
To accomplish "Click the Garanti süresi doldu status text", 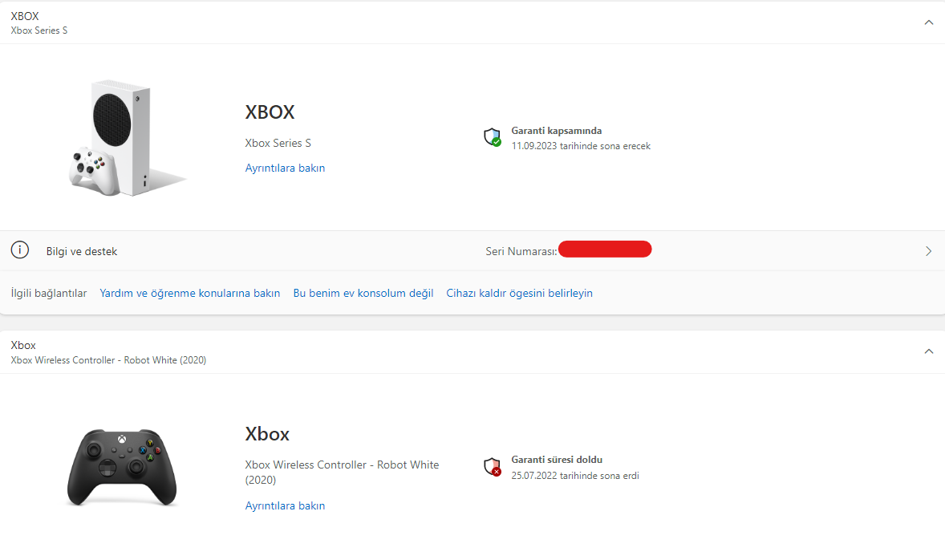I will tap(557, 460).
